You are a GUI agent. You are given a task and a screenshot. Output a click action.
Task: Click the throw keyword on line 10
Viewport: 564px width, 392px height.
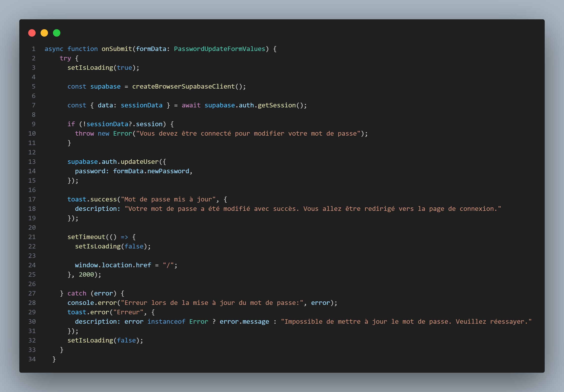(84, 133)
